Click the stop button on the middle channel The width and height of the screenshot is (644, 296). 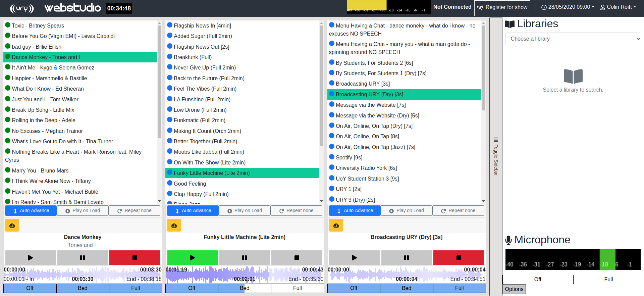pos(297,258)
